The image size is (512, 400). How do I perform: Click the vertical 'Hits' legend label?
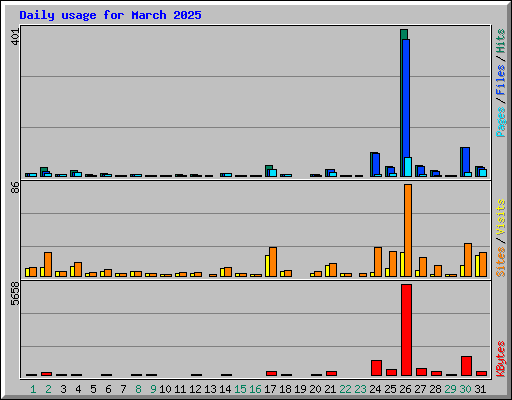click(501, 41)
